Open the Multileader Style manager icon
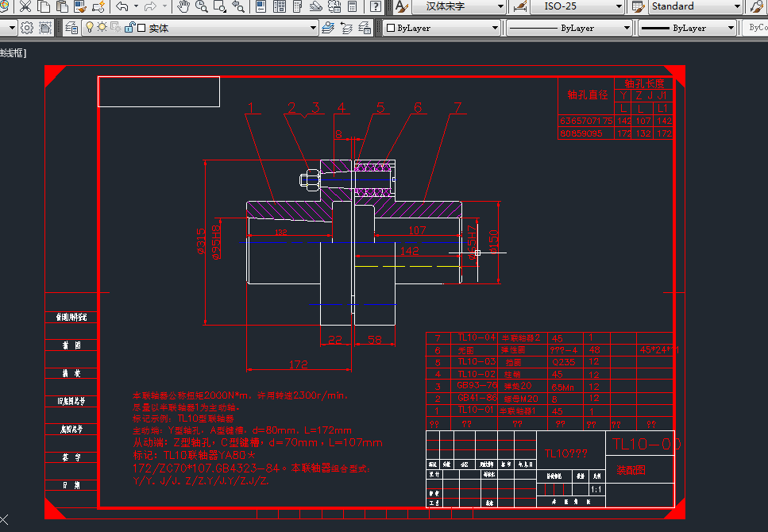The width and height of the screenshot is (768, 532). [757, 6]
